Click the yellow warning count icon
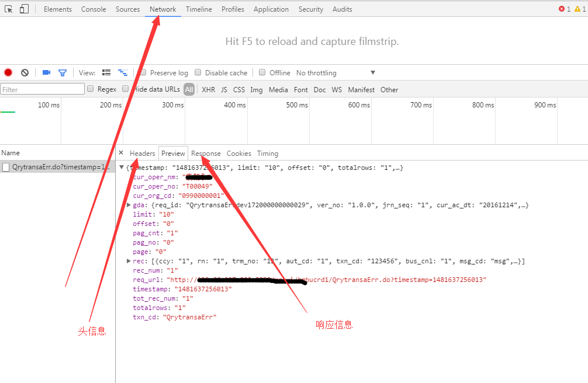Viewport: 588px width, 383px height. [x=577, y=9]
